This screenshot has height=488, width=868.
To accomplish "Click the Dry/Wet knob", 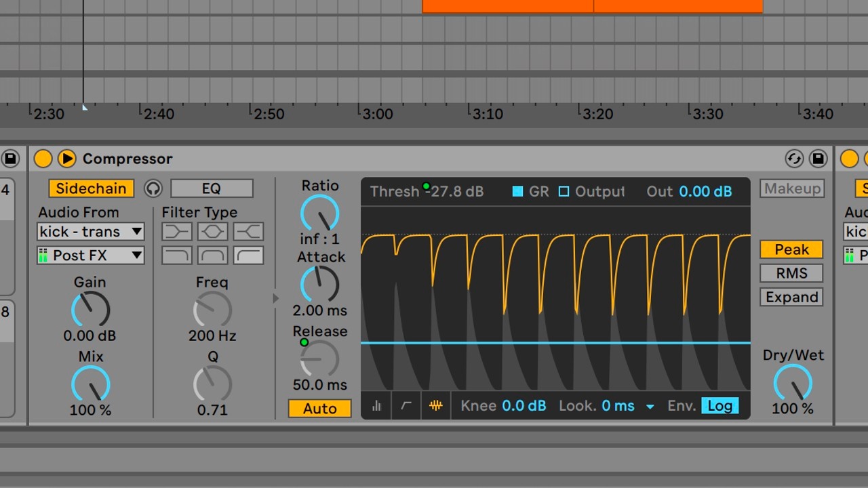I will [x=793, y=383].
